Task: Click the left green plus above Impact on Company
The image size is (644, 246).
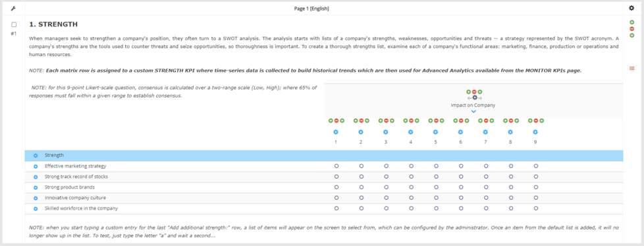Action: tap(468, 92)
